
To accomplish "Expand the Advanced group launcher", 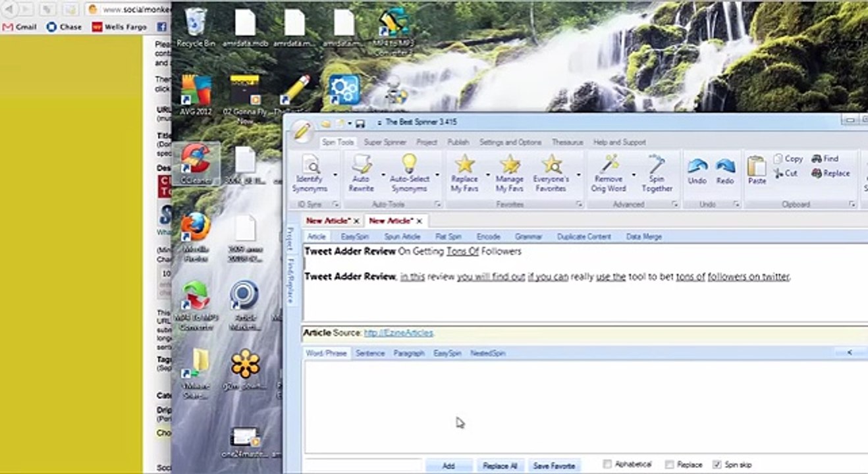I will point(674,205).
